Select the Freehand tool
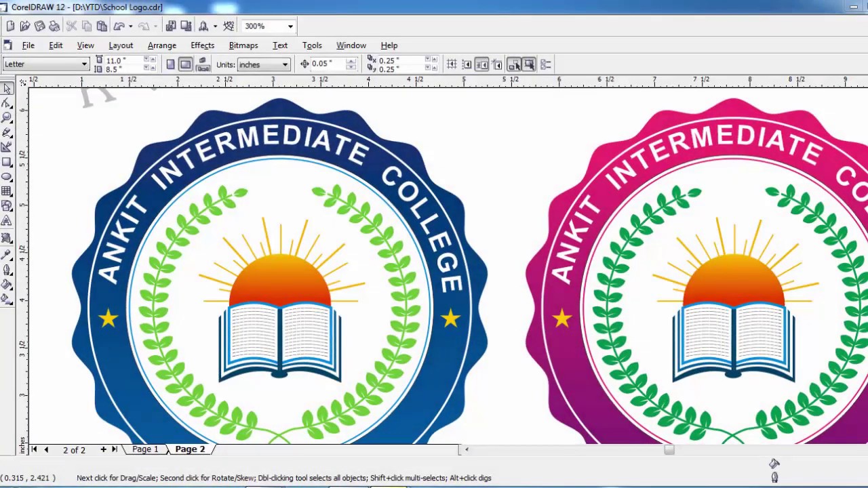The height and width of the screenshot is (488, 868). (7, 133)
